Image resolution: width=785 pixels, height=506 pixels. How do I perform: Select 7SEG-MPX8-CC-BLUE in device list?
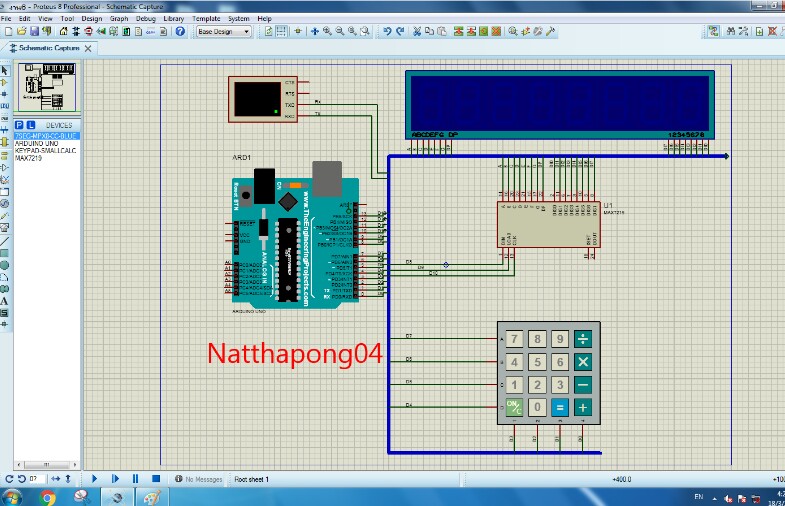pyautogui.click(x=47, y=136)
